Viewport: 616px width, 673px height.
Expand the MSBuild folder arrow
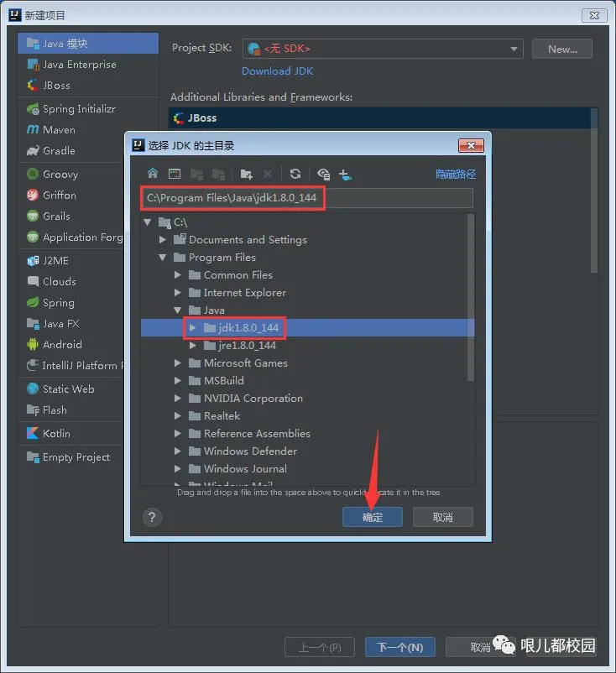point(178,381)
